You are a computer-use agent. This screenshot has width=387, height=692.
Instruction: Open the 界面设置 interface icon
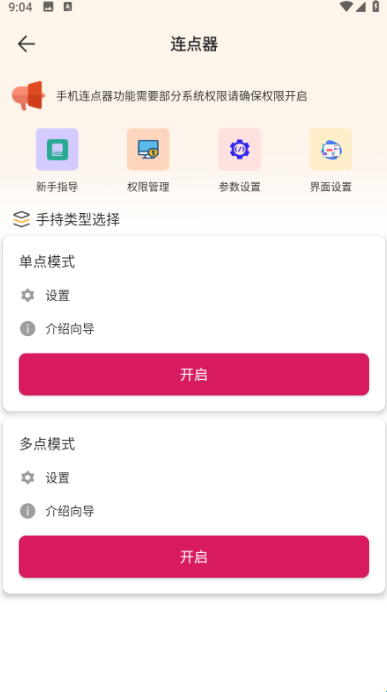tap(331, 150)
